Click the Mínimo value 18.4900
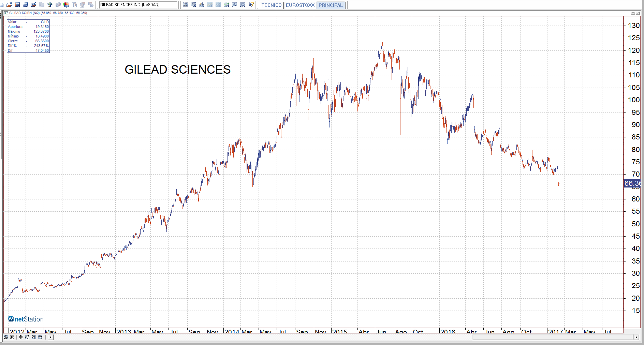644x345 pixels. click(x=42, y=36)
